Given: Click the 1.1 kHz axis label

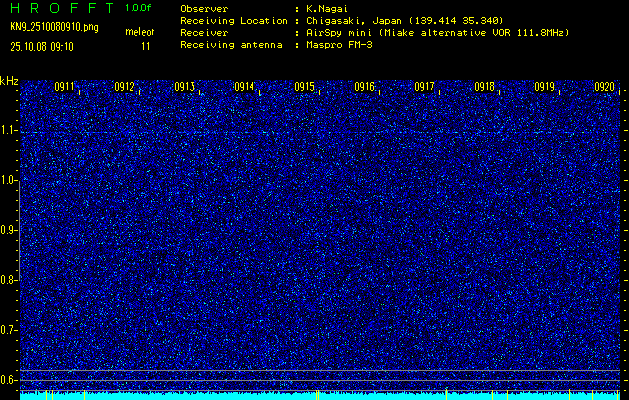Looking at the screenshot, I should [9, 130].
